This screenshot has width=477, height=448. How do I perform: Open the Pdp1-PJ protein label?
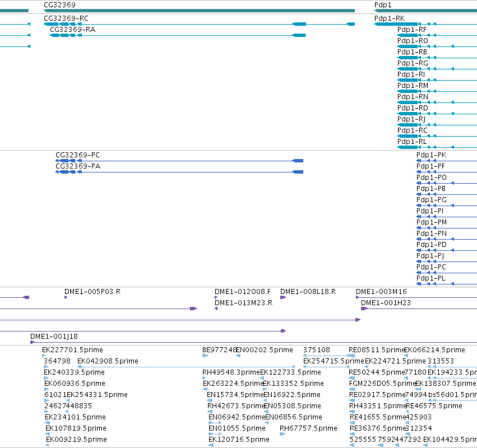[430, 255]
